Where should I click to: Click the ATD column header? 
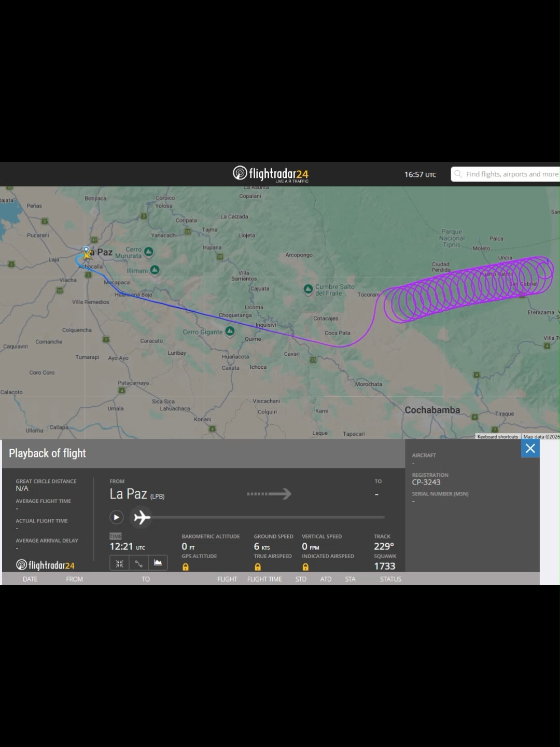click(x=326, y=579)
